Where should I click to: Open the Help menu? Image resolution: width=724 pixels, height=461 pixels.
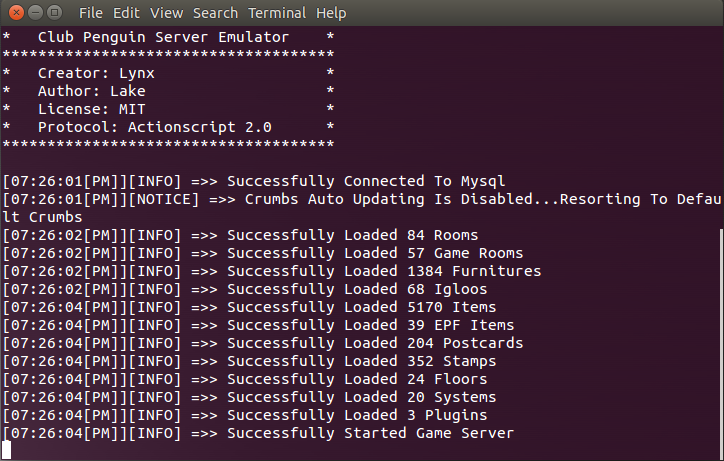(331, 13)
